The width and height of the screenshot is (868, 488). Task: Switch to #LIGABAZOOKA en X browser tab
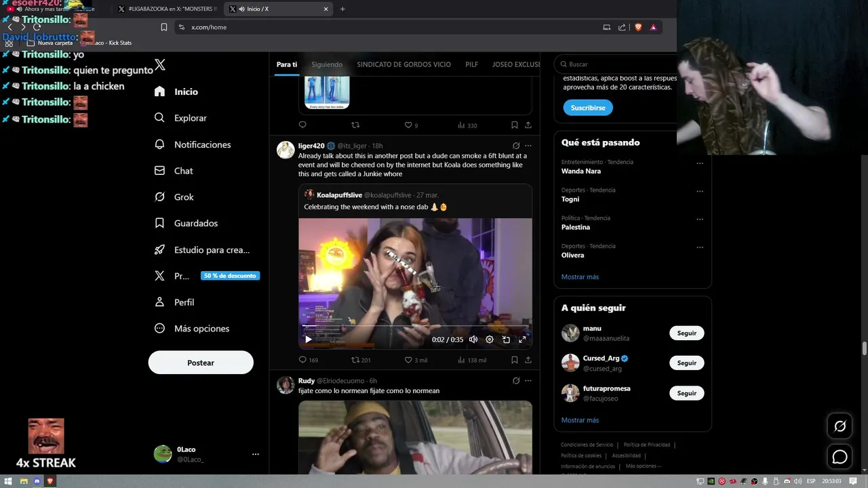click(x=167, y=9)
